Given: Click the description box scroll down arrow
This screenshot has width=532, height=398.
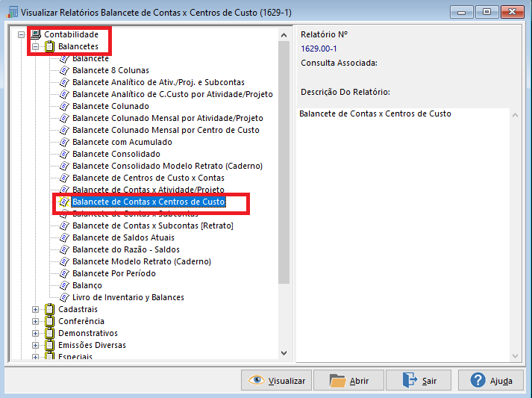Looking at the screenshot, I should click(x=515, y=356).
